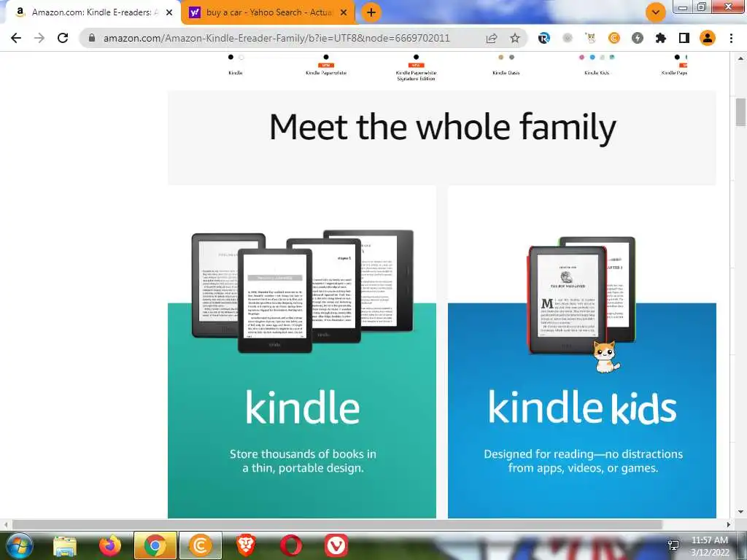This screenshot has height=560, width=747.
Task: Switch to Amazon Kindle E-readers tab
Action: click(x=93, y=12)
